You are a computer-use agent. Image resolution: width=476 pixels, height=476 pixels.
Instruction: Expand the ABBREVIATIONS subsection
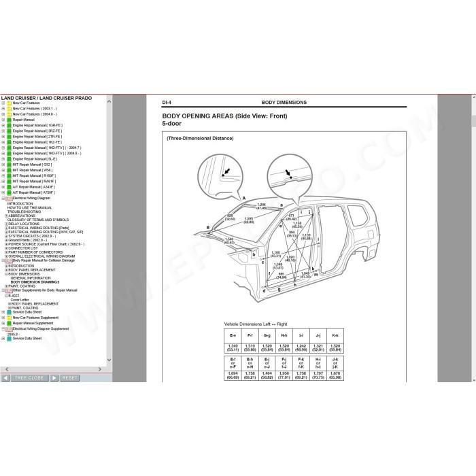[6, 216]
